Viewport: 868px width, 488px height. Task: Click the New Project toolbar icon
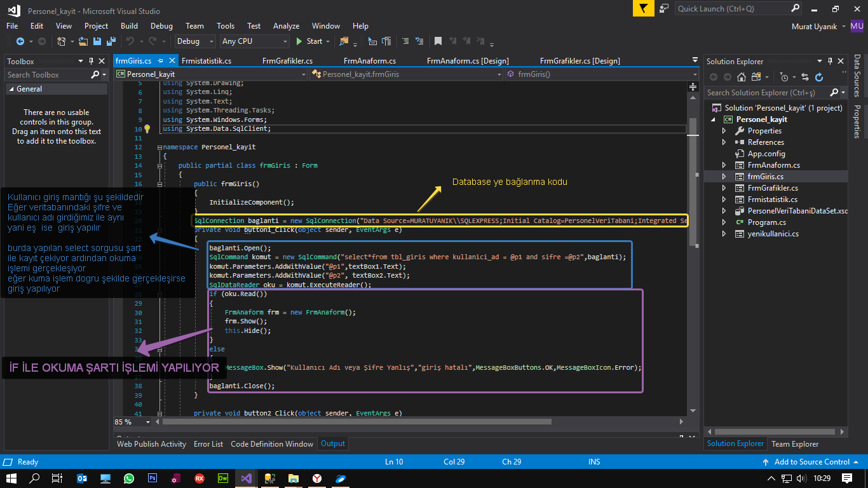[x=62, y=41]
